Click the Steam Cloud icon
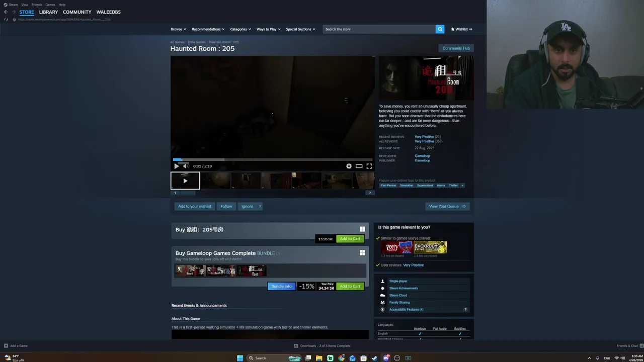This screenshot has width=644, height=362. 382,295
